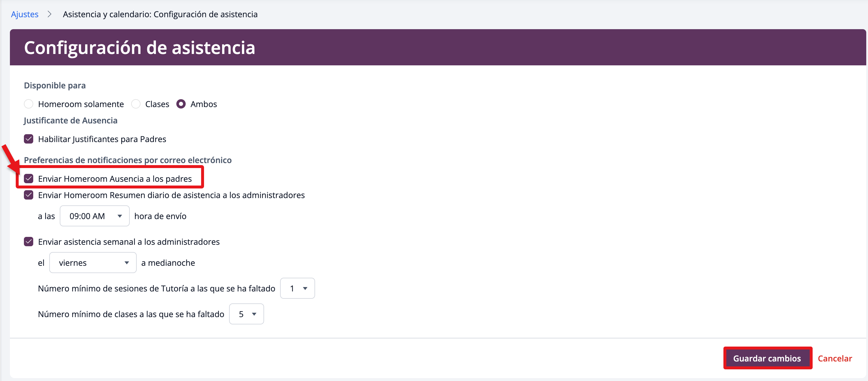Uncheck Habilitar Justificantes para Padres

click(29, 139)
